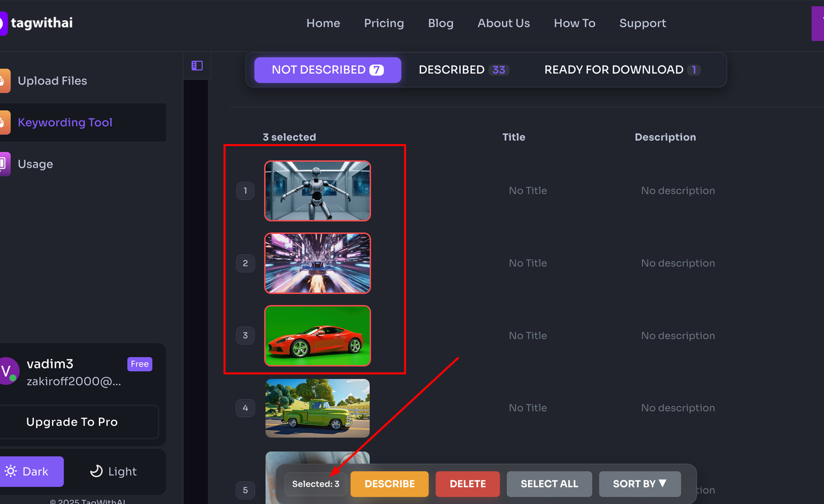The width and height of the screenshot is (824, 504).
Task: Open the Pricing page link
Action: [x=384, y=23]
